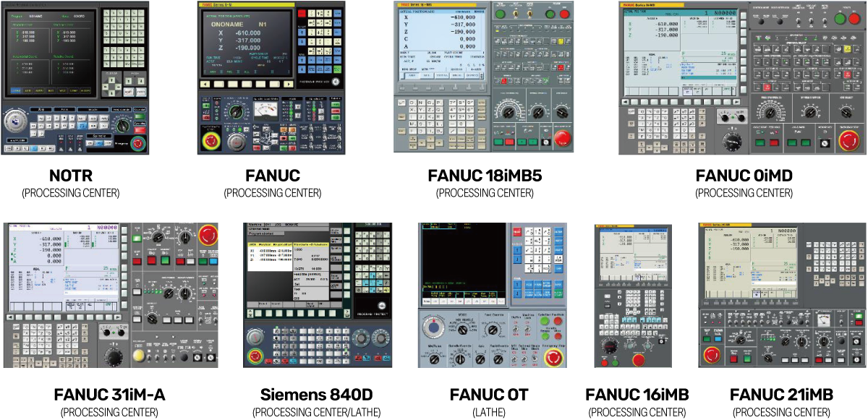Click handwheel knob on top-right panel
Viewport: 868px width, 420px height.
click(733, 139)
